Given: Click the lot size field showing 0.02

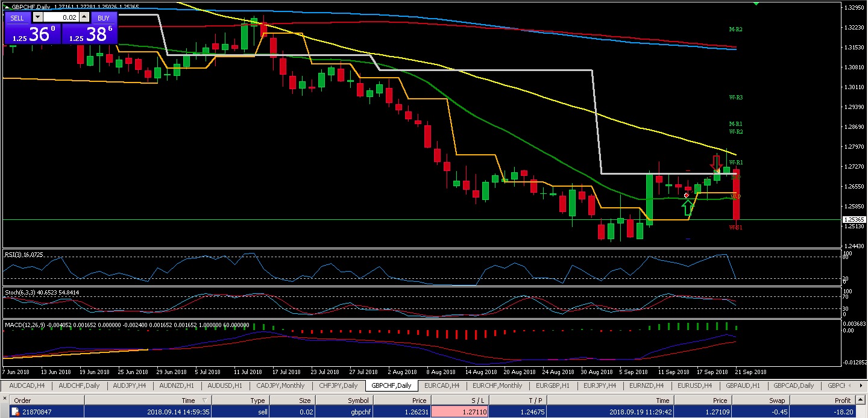Looking at the screenshot, I should (60, 17).
